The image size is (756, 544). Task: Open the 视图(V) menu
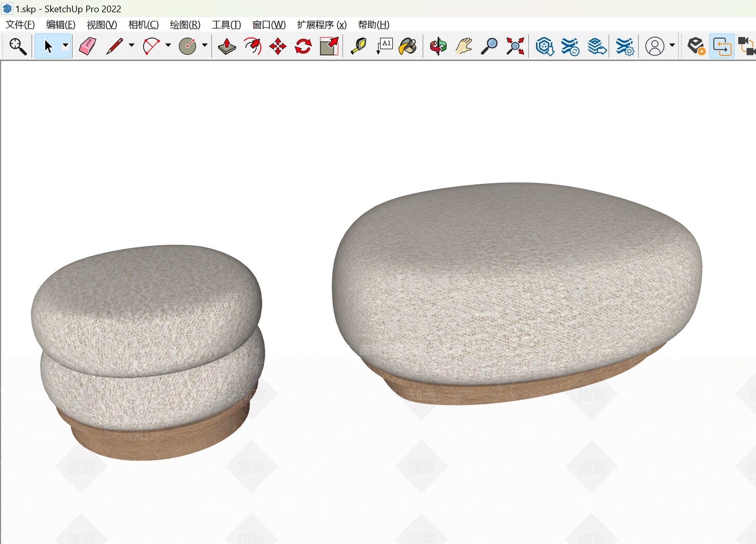[x=102, y=25]
